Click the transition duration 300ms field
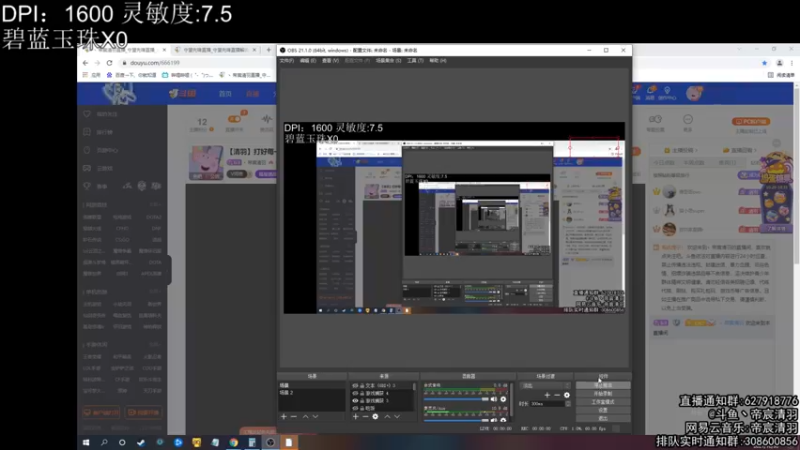 pyautogui.click(x=548, y=404)
